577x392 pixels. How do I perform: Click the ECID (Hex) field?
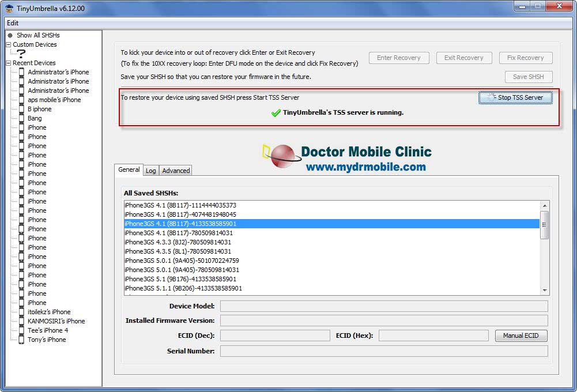[433, 336]
